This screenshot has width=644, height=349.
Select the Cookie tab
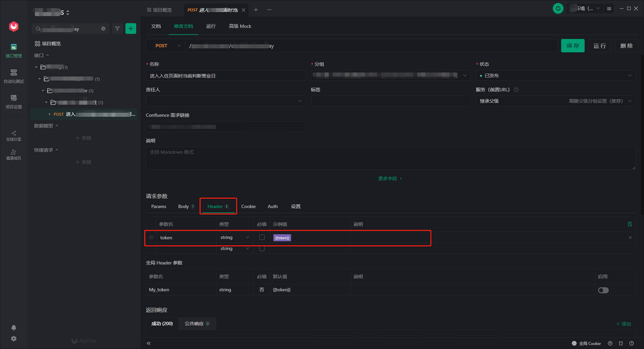248,206
